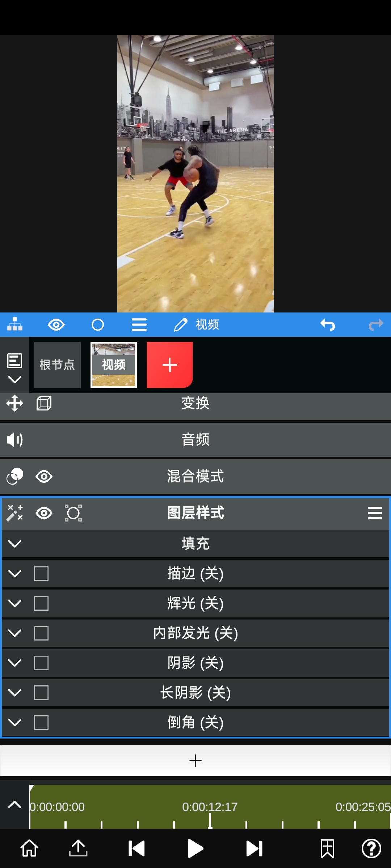391x868 pixels.
Task: Expand the 内部发光 inner glow chevron
Action: click(x=14, y=633)
